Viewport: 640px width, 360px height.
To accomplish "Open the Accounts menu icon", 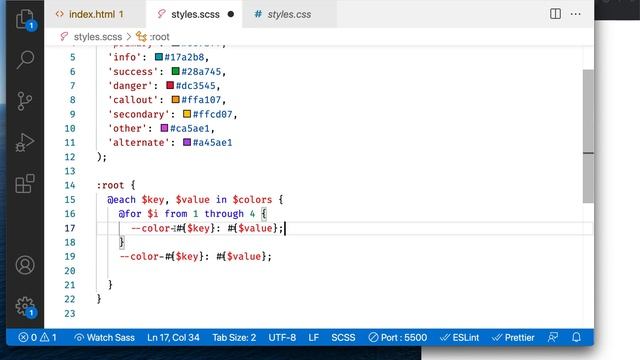I will (x=25, y=265).
